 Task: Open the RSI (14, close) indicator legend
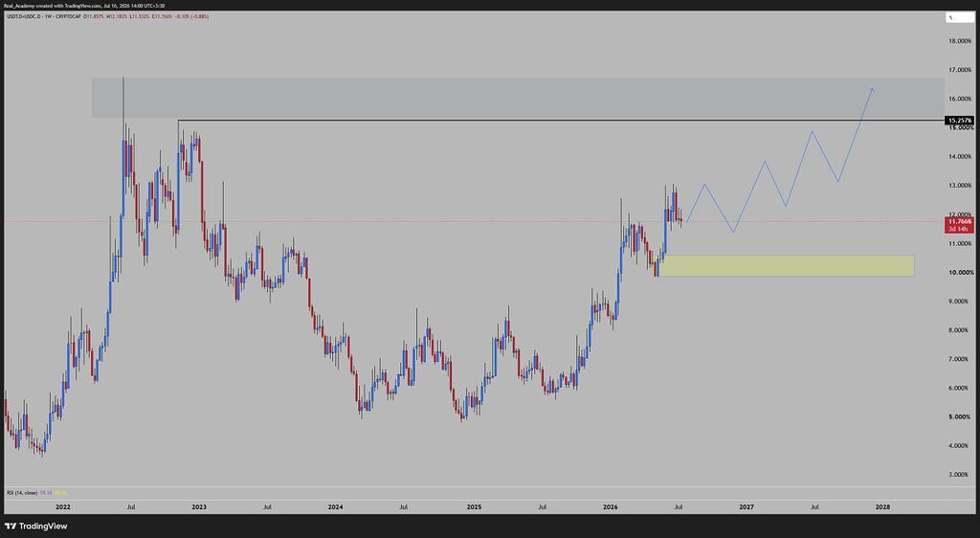[22, 493]
